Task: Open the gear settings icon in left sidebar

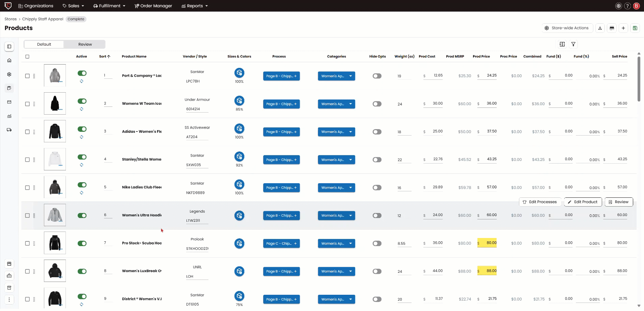Action: coord(9,74)
